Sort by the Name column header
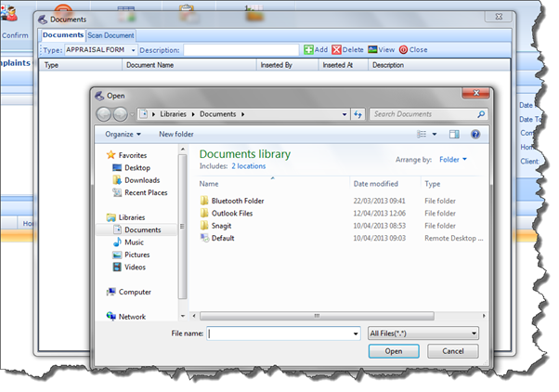Image resolution: width=559 pixels, height=392 pixels. pyautogui.click(x=273, y=184)
